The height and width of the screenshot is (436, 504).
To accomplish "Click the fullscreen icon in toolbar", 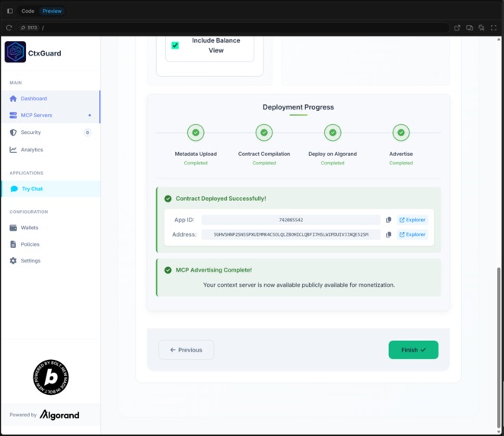I will coord(493,27).
